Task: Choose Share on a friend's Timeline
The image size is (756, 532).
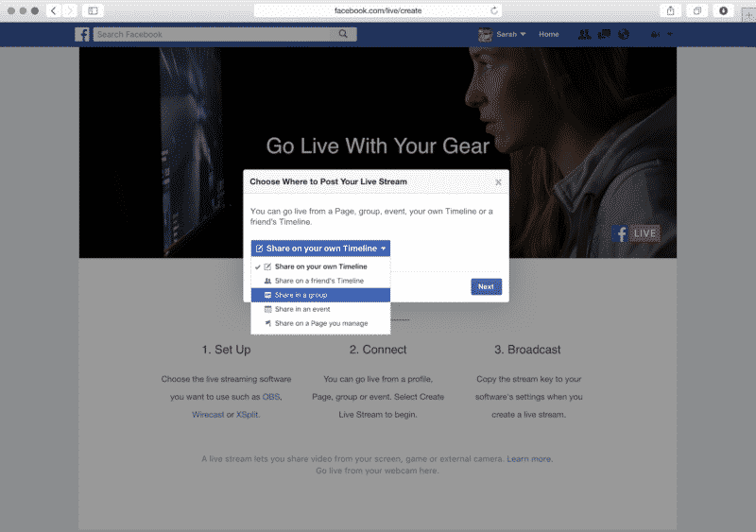Action: click(x=318, y=281)
